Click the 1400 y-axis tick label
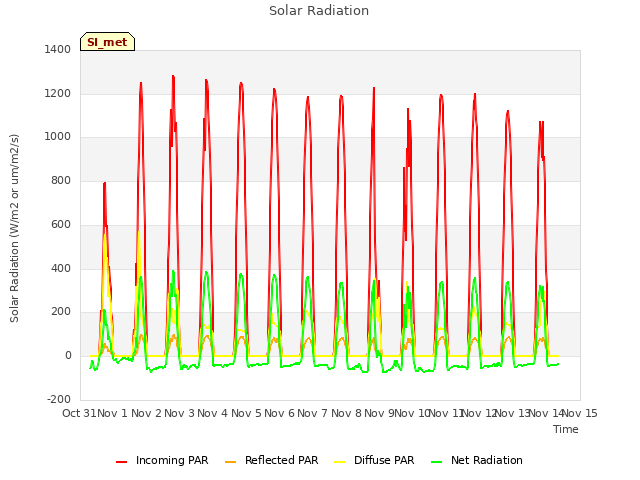Image resolution: width=640 pixels, height=480 pixels. click(x=58, y=49)
